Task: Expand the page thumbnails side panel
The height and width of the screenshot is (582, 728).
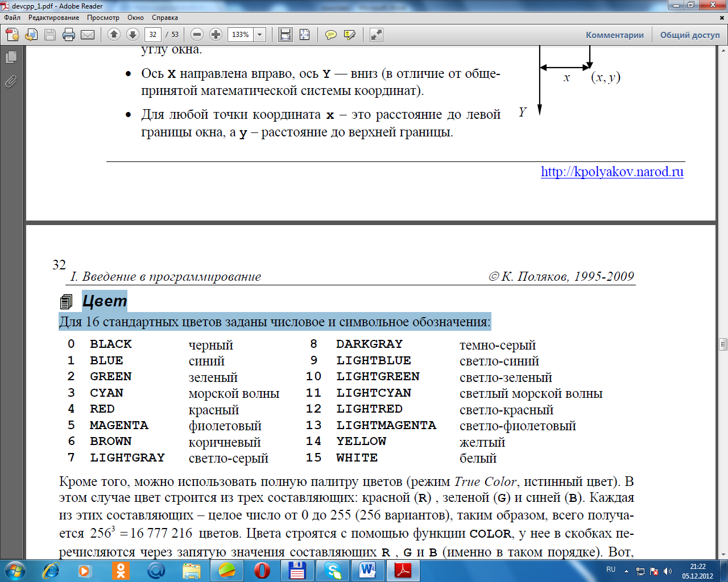Action: [11, 57]
